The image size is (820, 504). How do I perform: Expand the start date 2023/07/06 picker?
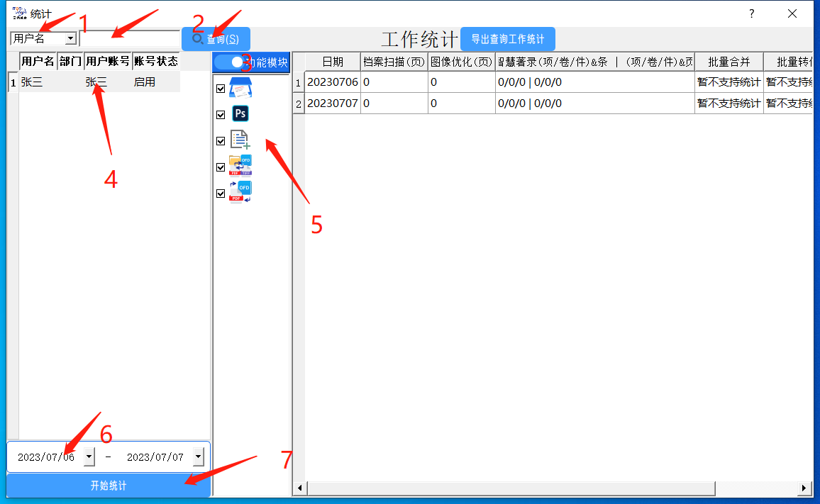(89, 457)
